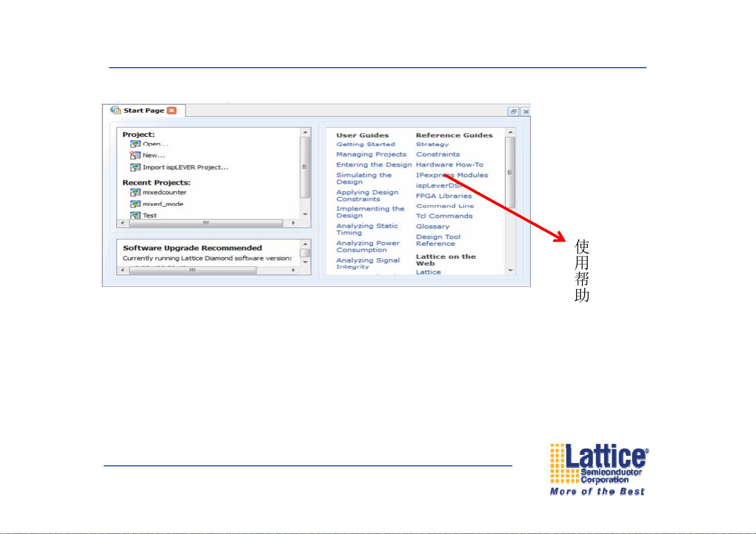The width and height of the screenshot is (756, 534).
Task: Open the FPGA Libraries reference guide
Action: 443,196
